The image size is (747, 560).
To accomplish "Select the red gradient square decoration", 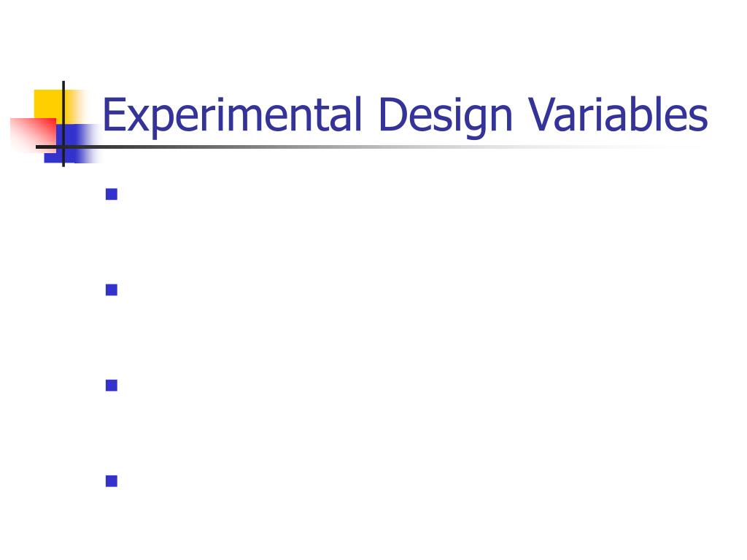I will [33, 135].
